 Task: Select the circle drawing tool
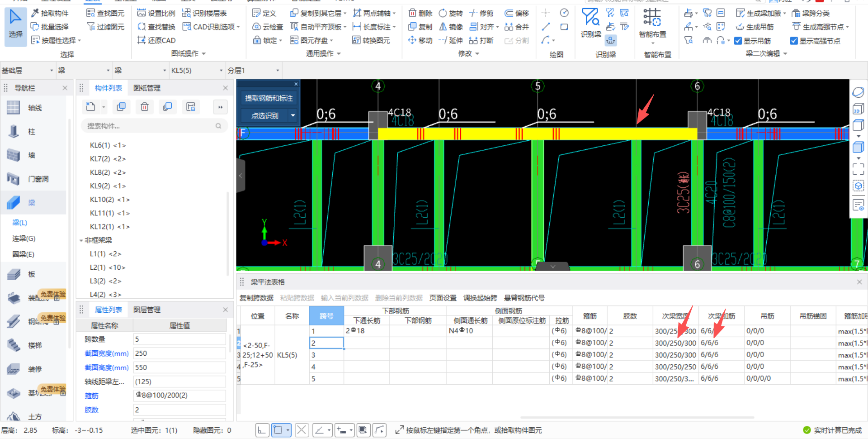point(564,13)
